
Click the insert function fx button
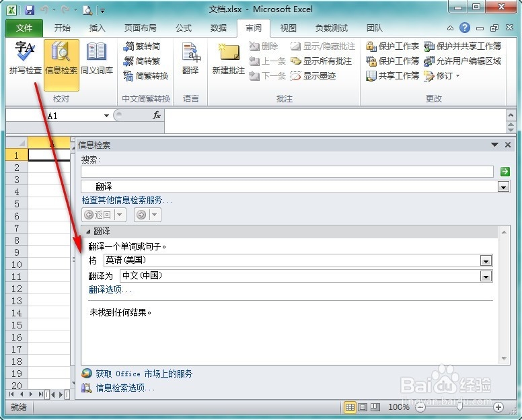(157, 115)
